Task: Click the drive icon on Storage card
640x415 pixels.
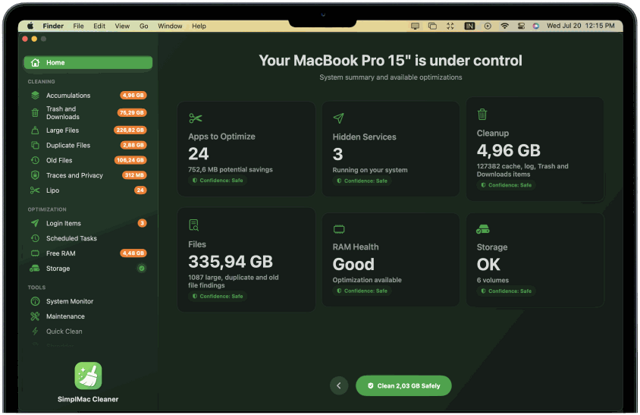Action: click(483, 229)
